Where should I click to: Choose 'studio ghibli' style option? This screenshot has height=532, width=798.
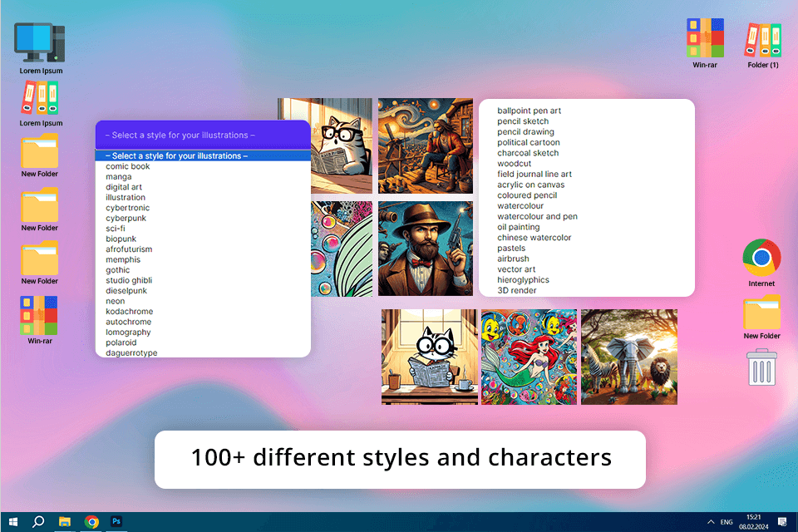[129, 280]
